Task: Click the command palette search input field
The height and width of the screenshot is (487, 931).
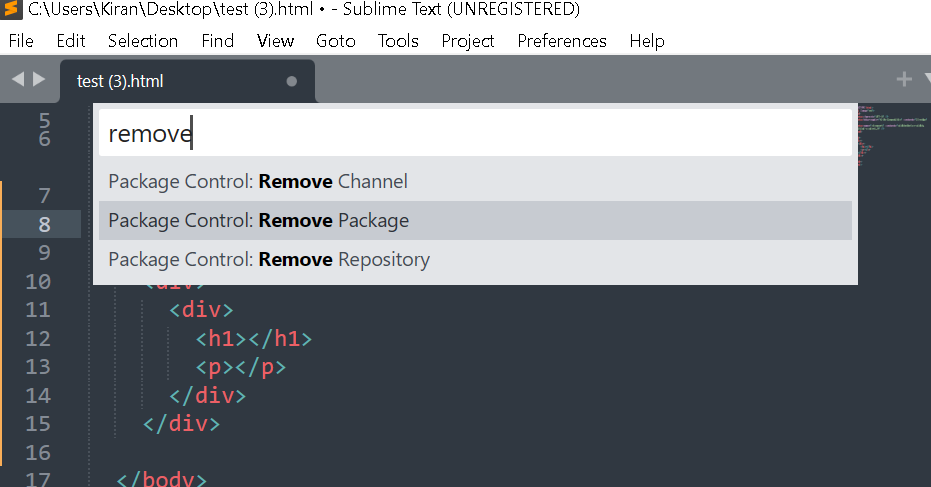Action: (475, 134)
